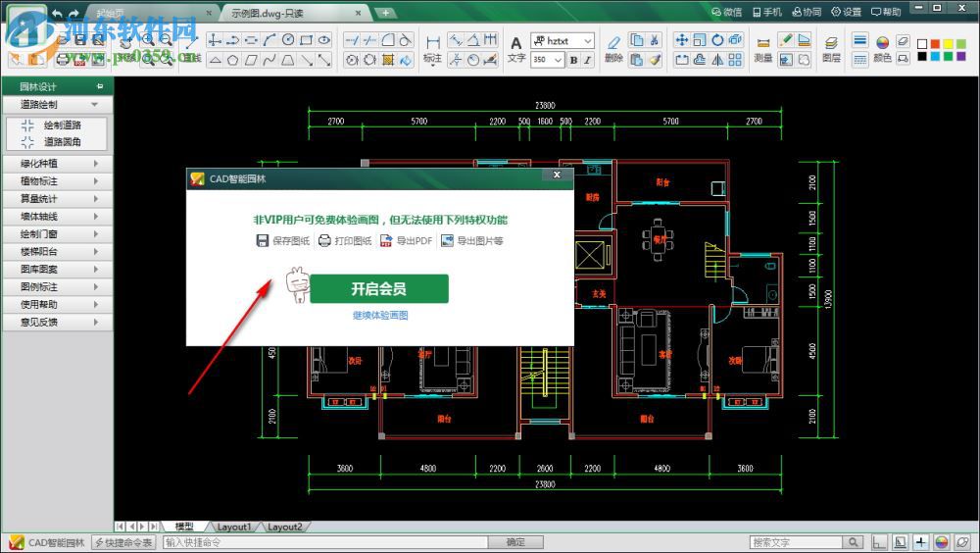Expand the 绘制门窗 section
The height and width of the screenshot is (553, 980).
click(x=58, y=234)
